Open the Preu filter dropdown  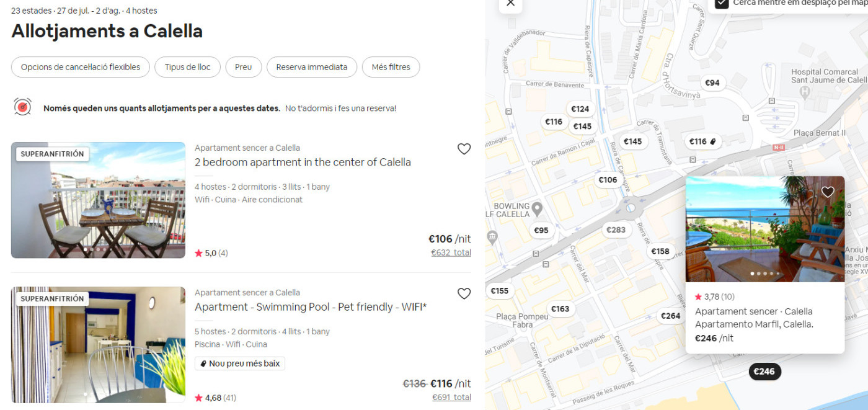243,67
